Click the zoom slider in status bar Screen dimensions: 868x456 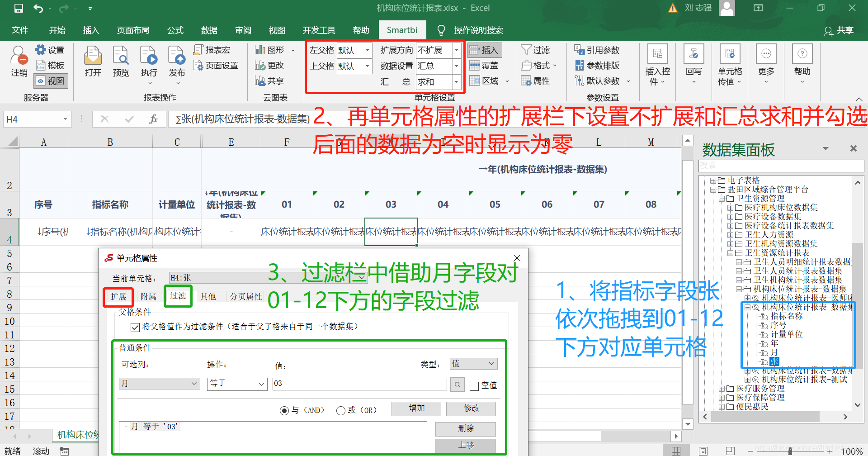pyautogui.click(x=790, y=451)
